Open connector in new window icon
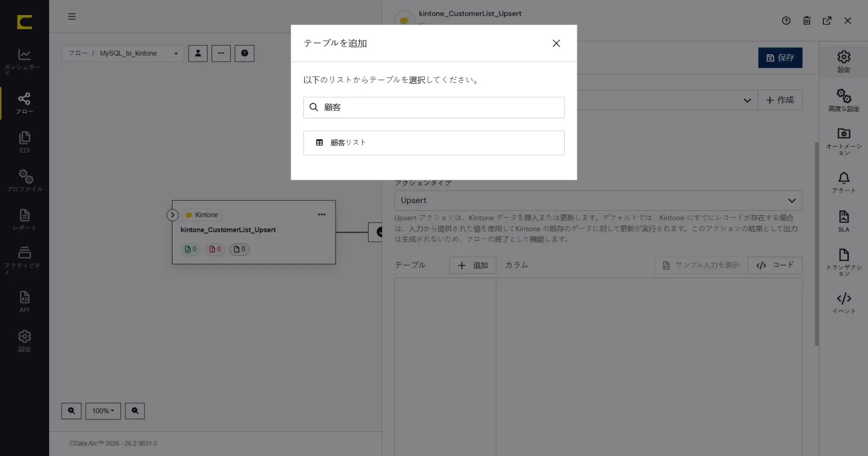 (827, 21)
